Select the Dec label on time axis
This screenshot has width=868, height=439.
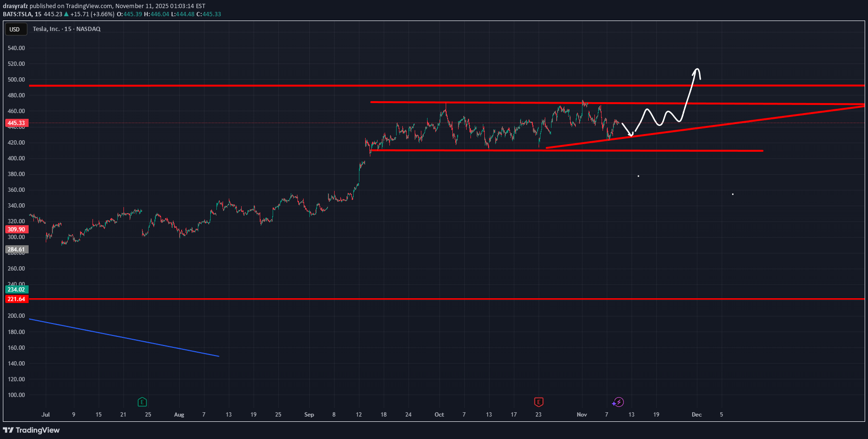tap(696, 415)
